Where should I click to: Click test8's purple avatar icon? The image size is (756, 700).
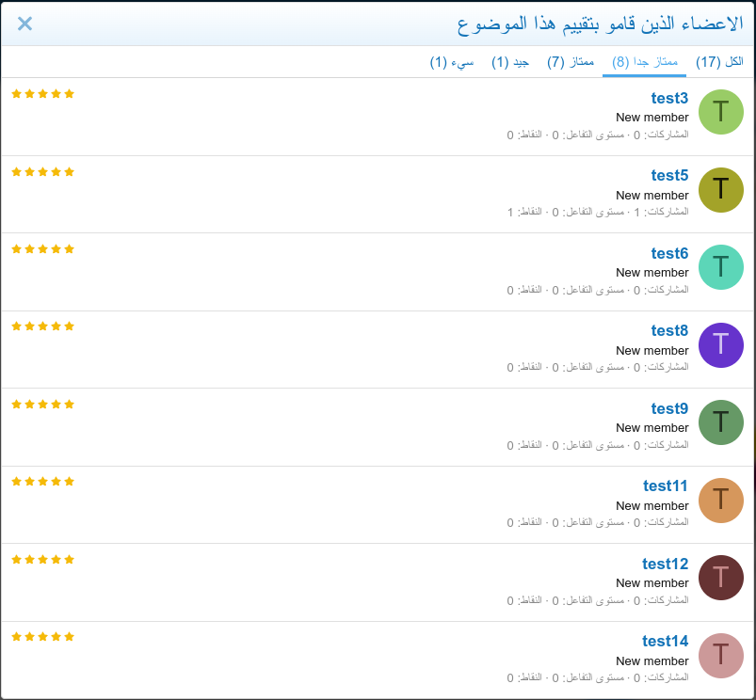pyautogui.click(x=720, y=344)
